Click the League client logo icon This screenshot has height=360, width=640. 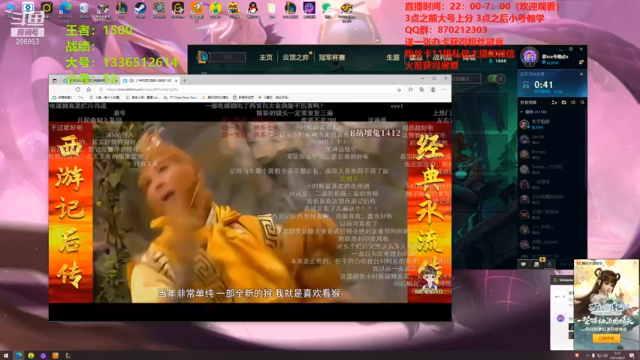click(x=202, y=57)
